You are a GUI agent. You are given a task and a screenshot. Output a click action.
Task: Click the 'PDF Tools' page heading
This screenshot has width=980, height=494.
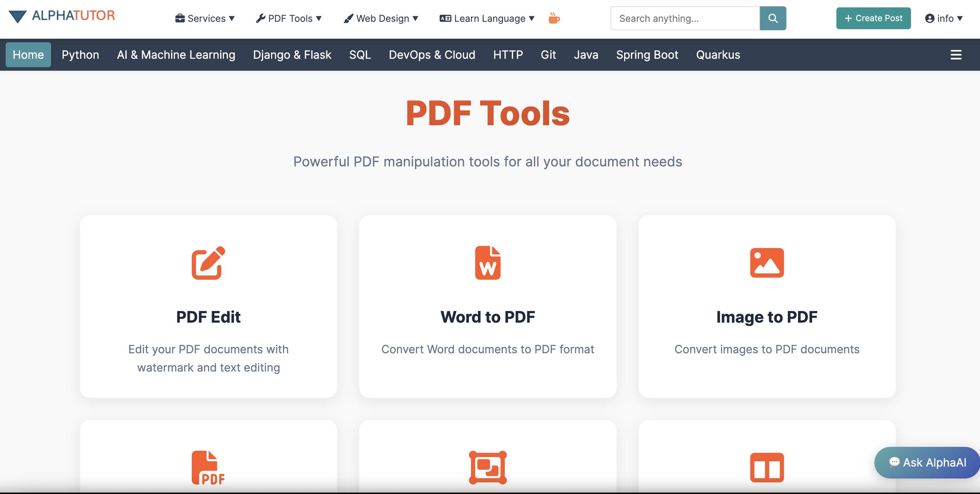pos(488,113)
